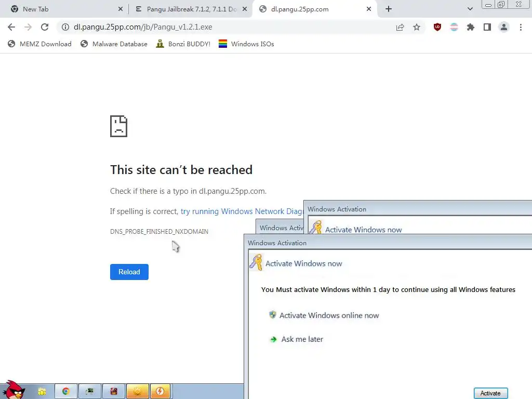Go back to the previous page

(x=11, y=27)
